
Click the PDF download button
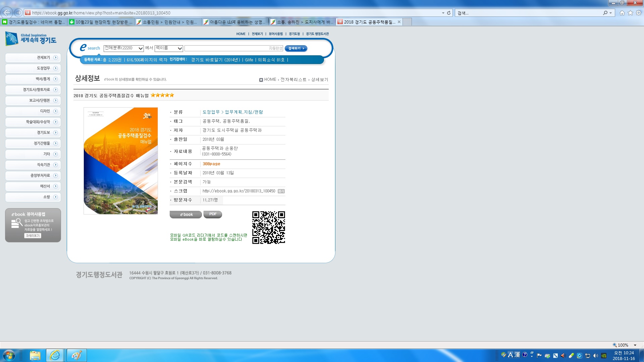pos(213,214)
